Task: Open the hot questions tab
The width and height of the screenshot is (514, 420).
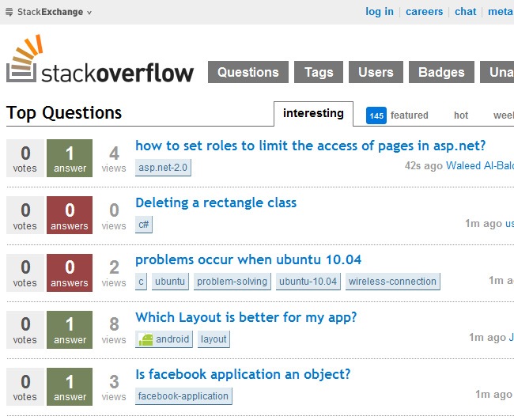Action: pos(461,115)
